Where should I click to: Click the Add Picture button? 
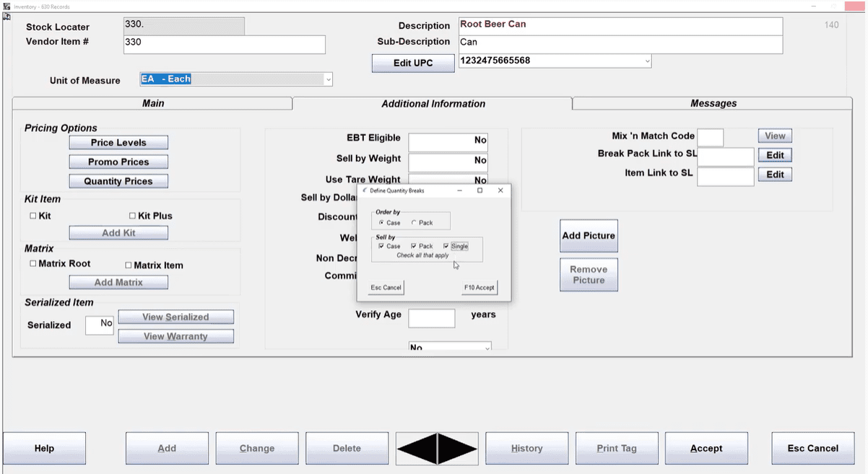pos(589,236)
